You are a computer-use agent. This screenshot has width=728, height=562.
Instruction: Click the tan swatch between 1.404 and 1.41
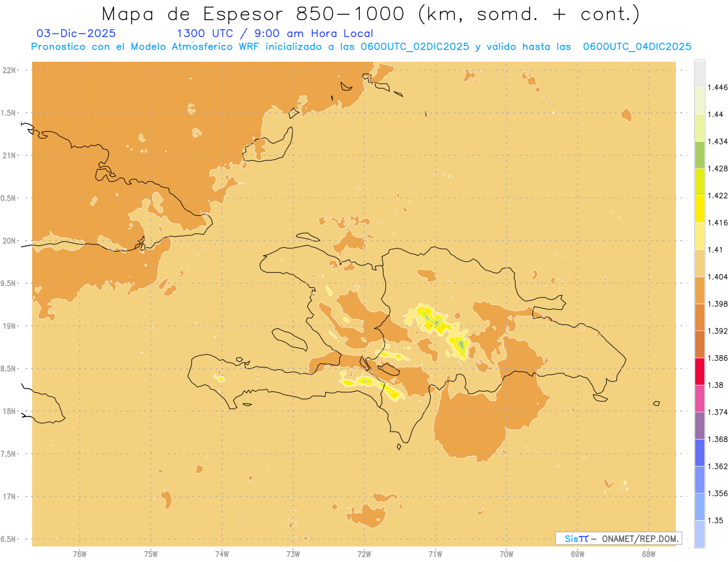click(699, 263)
